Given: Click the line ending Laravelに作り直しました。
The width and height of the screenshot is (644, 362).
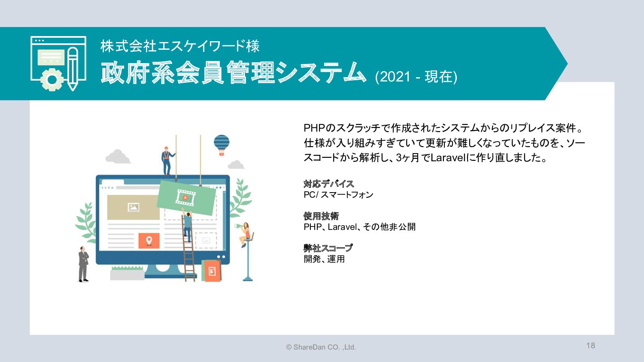Looking at the screenshot, I should (426, 157).
